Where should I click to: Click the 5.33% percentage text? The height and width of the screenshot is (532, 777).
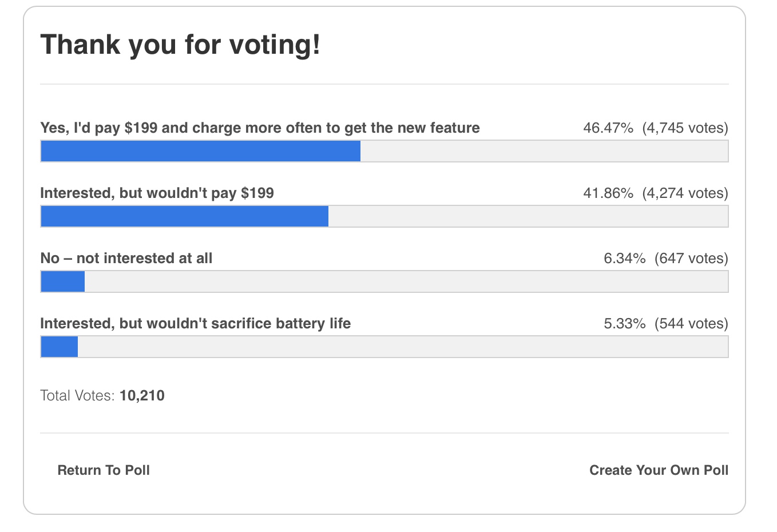pyautogui.click(x=624, y=323)
